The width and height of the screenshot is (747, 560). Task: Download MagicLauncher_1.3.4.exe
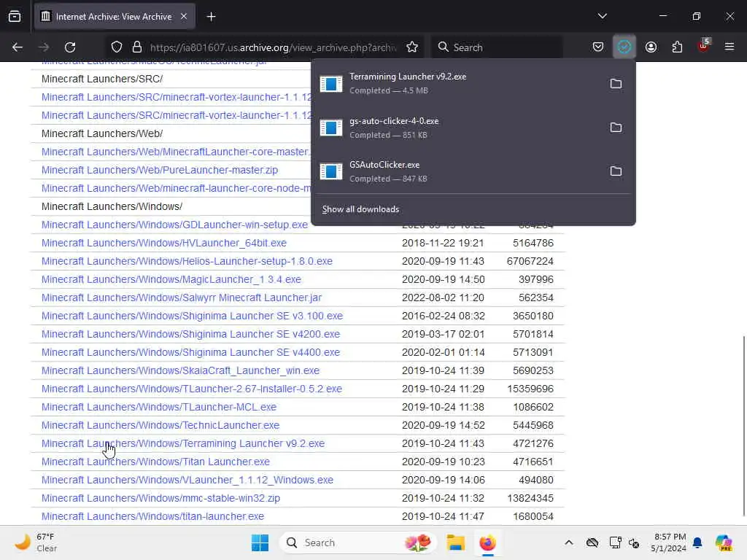(171, 279)
